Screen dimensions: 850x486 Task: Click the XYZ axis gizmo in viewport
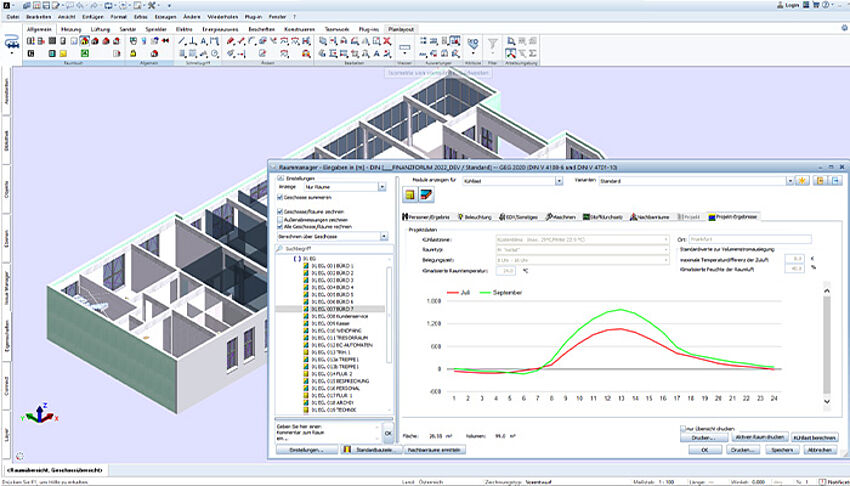(x=38, y=412)
